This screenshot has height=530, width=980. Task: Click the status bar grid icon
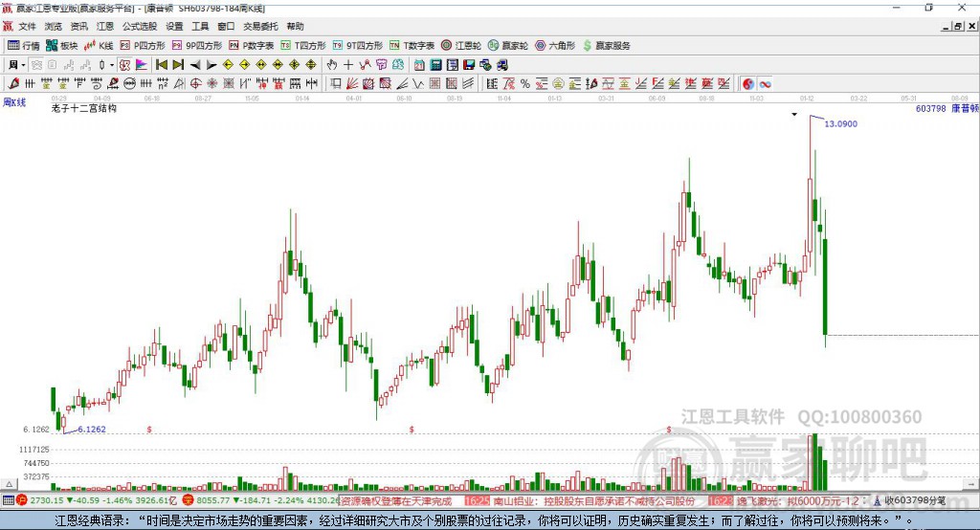click(8, 500)
